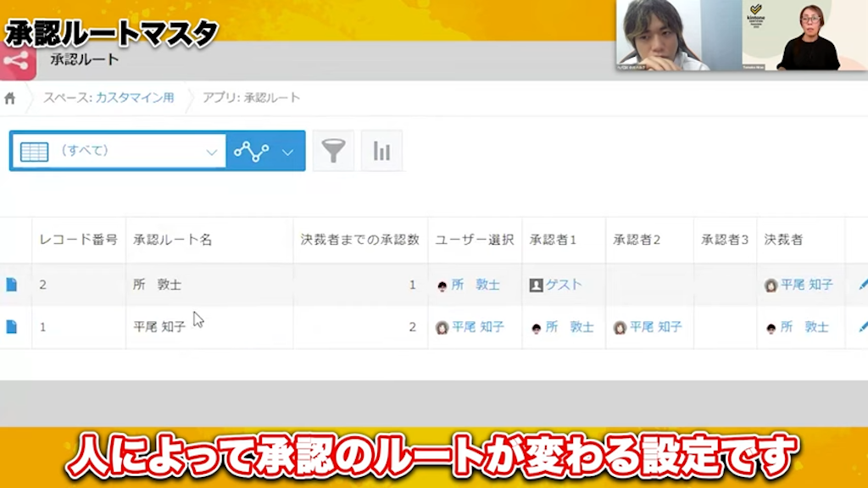Select the table list view icon

coord(35,152)
